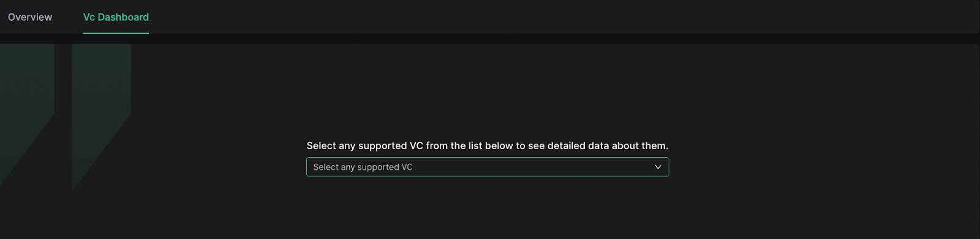Screen dimensions: 980x239
Task: Switch to the Overview tab
Action: coord(30,17)
